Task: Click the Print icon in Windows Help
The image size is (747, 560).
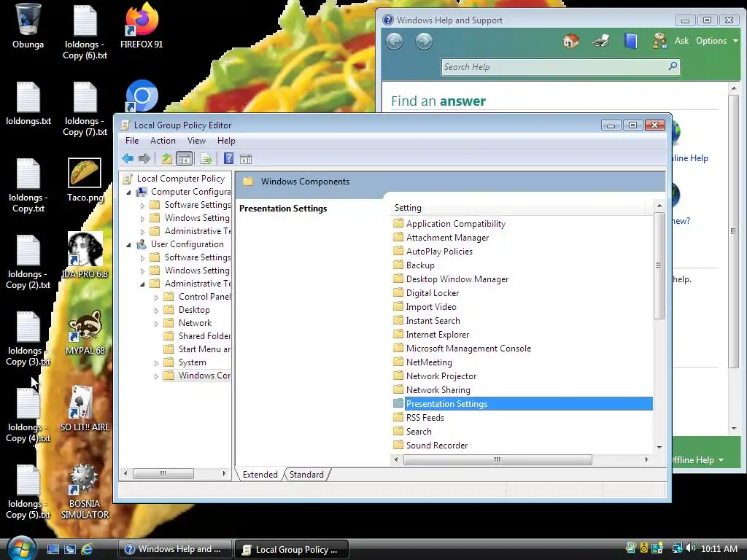Action: (601, 41)
